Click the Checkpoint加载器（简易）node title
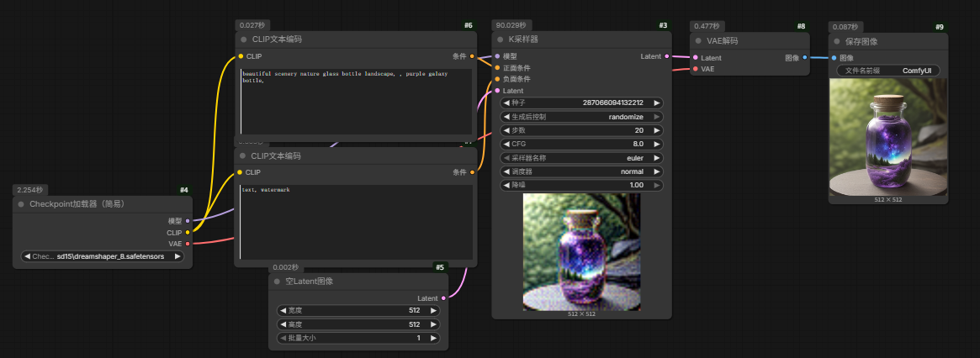 coord(77,203)
